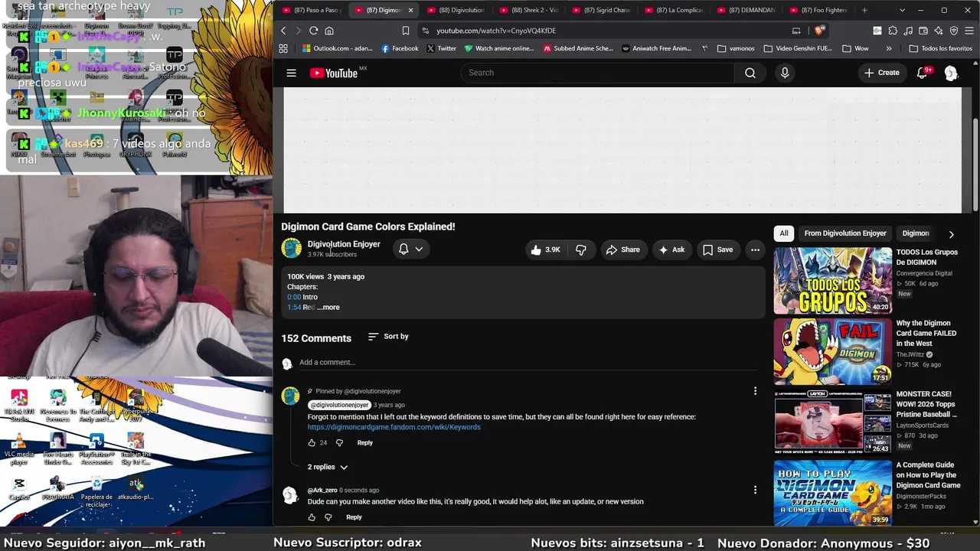Image resolution: width=980 pixels, height=551 pixels.
Task: Switch to the Paso a Paso tab
Action: 311,10
